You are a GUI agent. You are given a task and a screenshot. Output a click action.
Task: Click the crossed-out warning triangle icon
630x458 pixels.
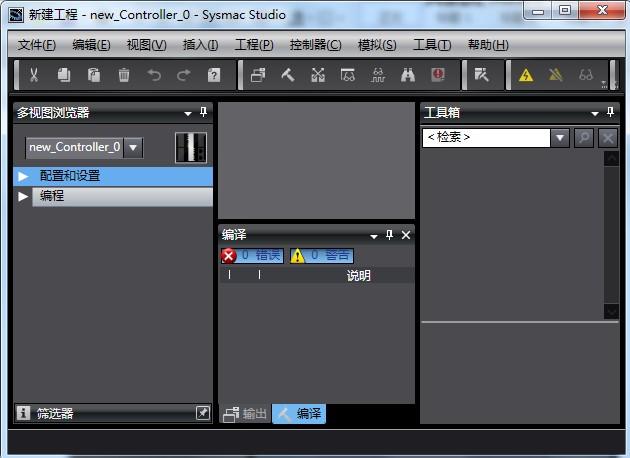pos(556,75)
